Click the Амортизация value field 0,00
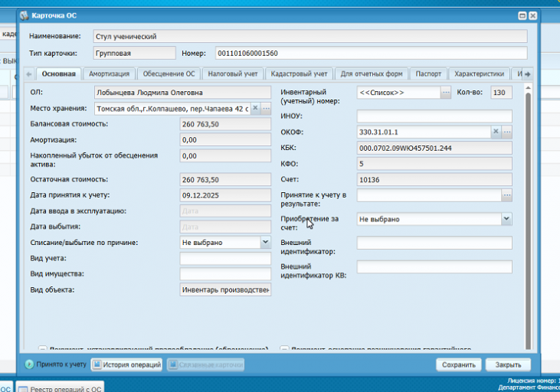 225,139
